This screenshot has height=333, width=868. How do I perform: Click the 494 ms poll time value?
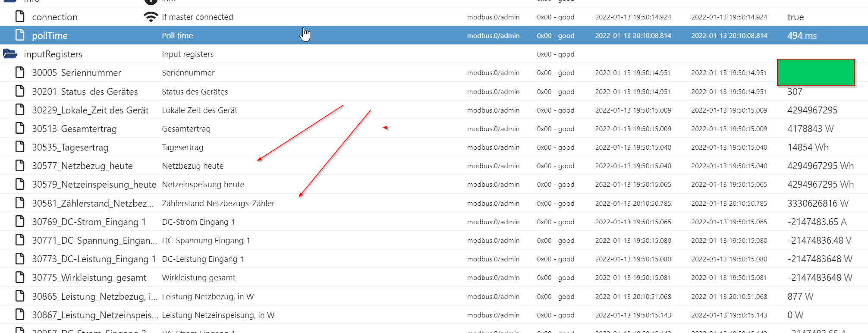click(802, 35)
